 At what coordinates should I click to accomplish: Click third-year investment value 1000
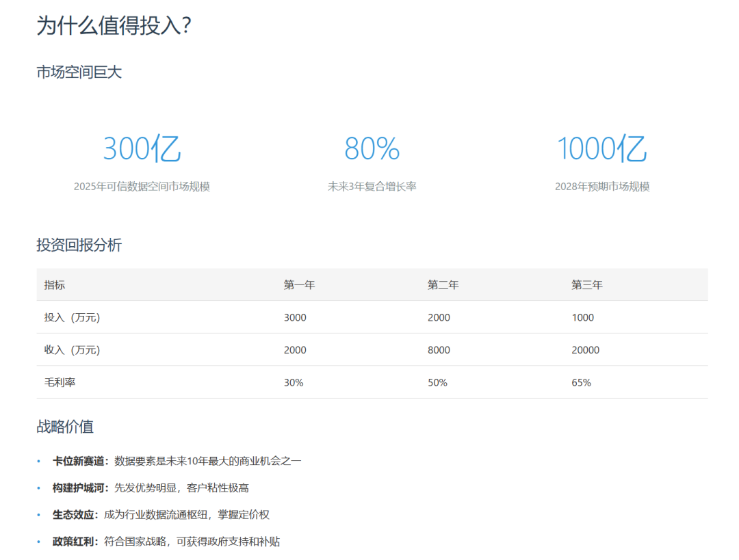point(582,317)
